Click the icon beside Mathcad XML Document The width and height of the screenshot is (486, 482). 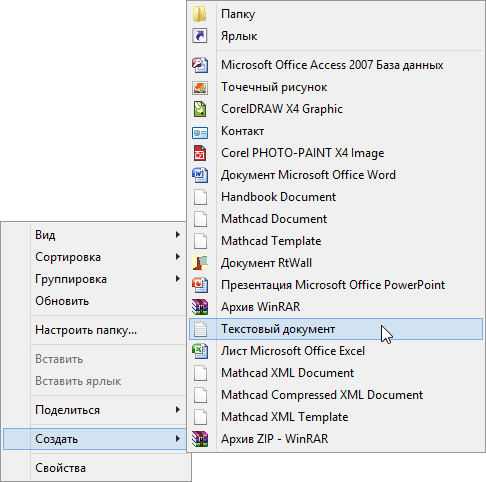200,373
